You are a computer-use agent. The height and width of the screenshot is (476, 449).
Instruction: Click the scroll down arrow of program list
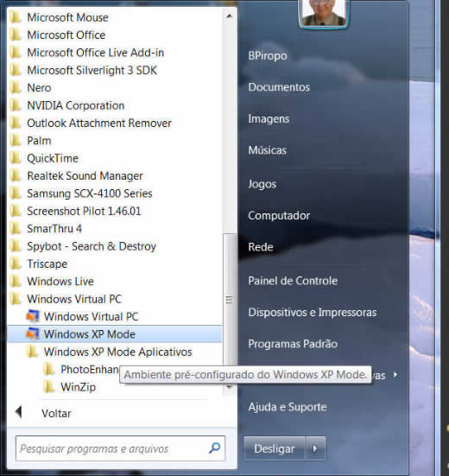230,387
